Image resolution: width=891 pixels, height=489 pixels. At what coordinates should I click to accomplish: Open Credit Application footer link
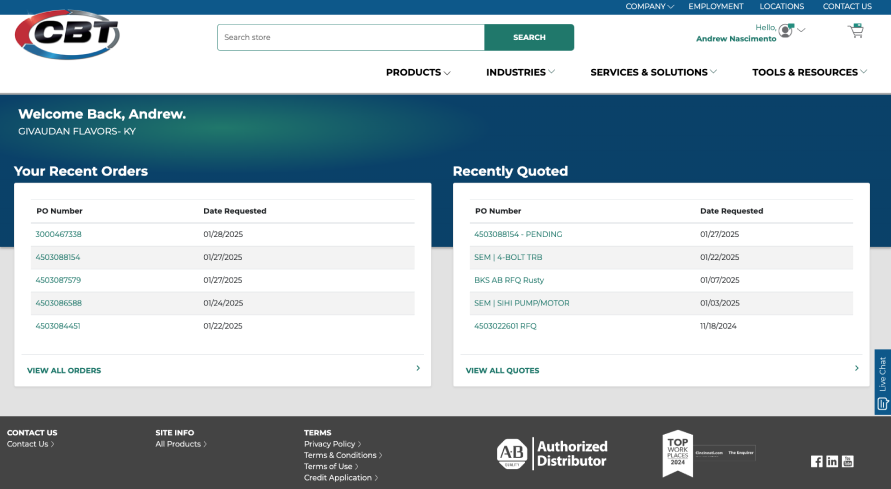pos(341,478)
